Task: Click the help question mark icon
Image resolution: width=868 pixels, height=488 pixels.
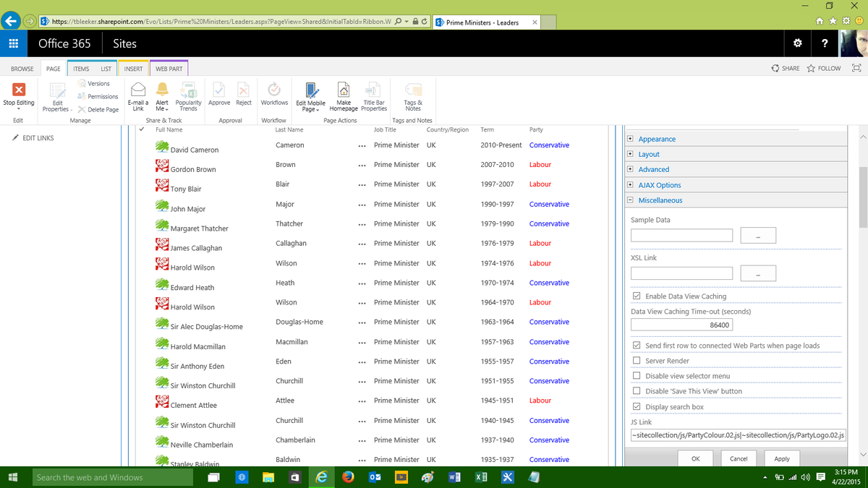Action: tap(825, 43)
